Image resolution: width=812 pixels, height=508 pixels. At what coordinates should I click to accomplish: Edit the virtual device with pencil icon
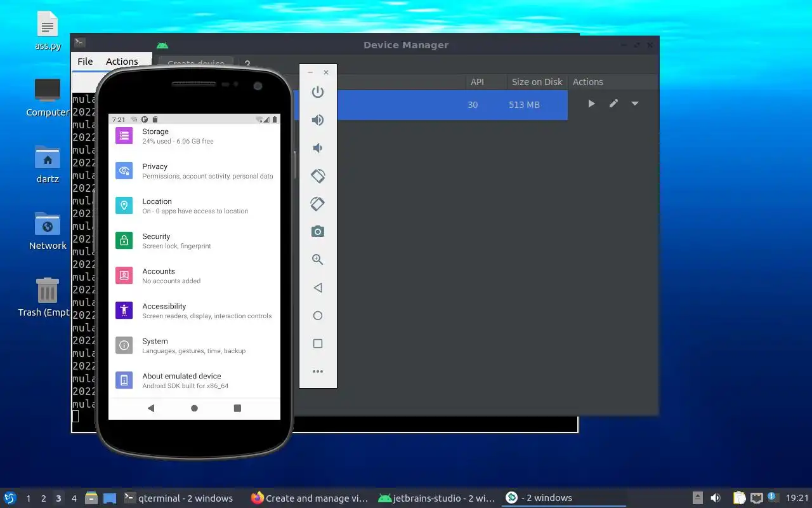[613, 104]
